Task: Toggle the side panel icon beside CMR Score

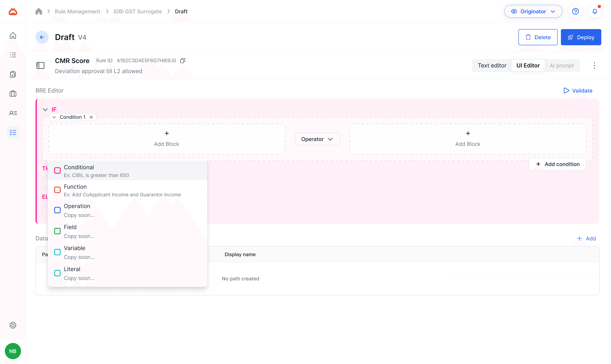Action: coord(40,65)
